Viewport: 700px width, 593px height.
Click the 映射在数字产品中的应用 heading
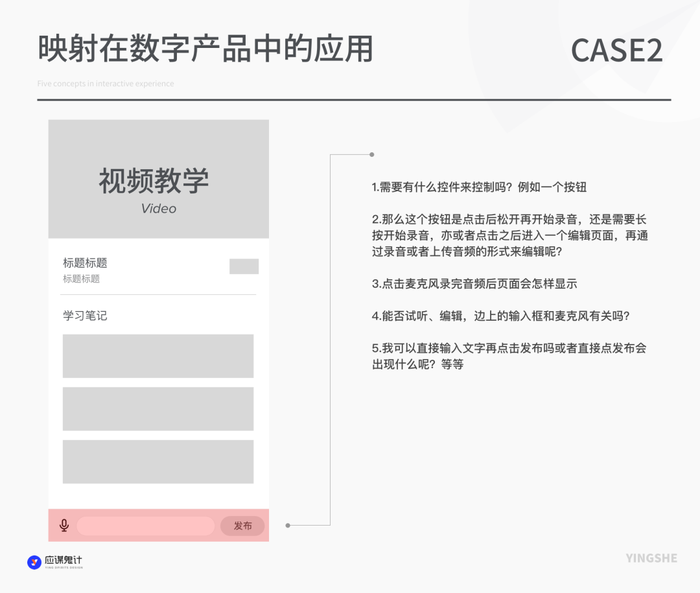(x=205, y=49)
